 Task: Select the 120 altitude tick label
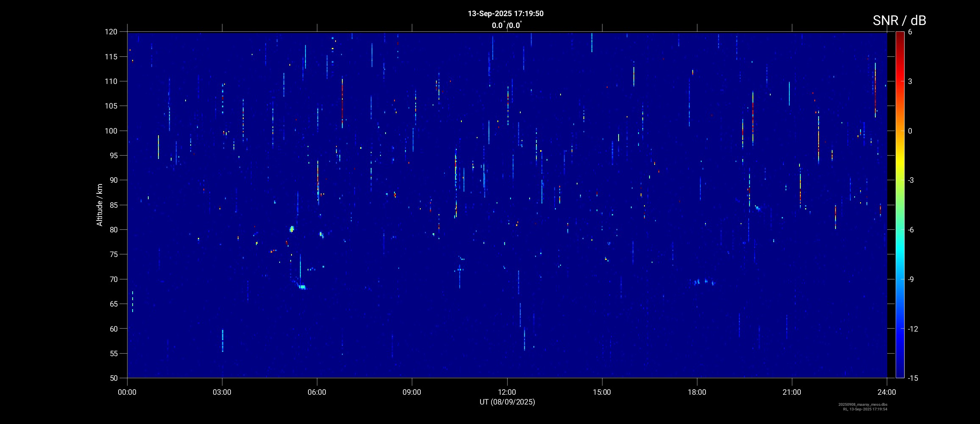pyautogui.click(x=111, y=32)
